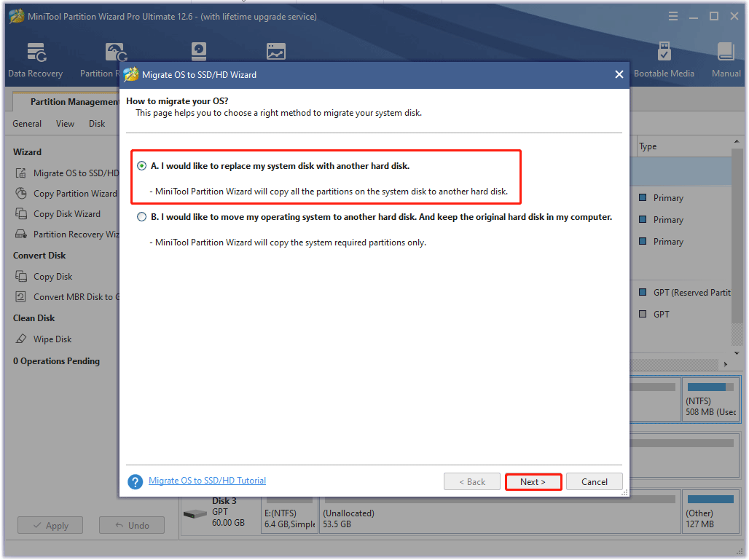
Task: Click the Disk Benchmark toolbar icon
Action: click(199, 51)
